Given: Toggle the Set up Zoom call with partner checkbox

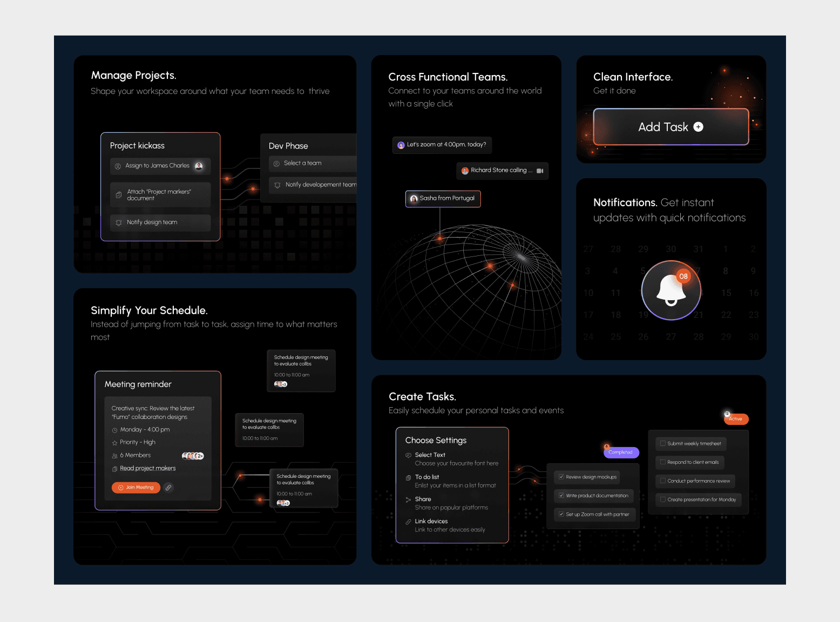Looking at the screenshot, I should click(561, 514).
